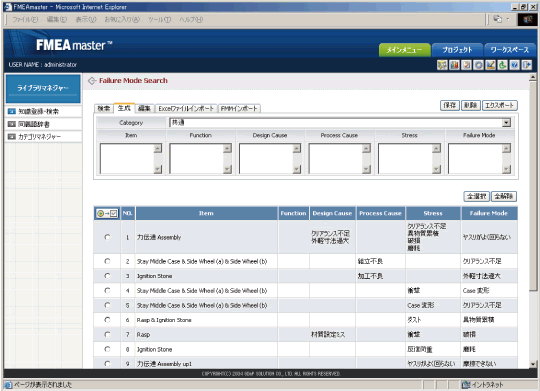This screenshot has width=540, height=391.
Task: Click the Internet Explorer throbber logo
Action: click(527, 19)
